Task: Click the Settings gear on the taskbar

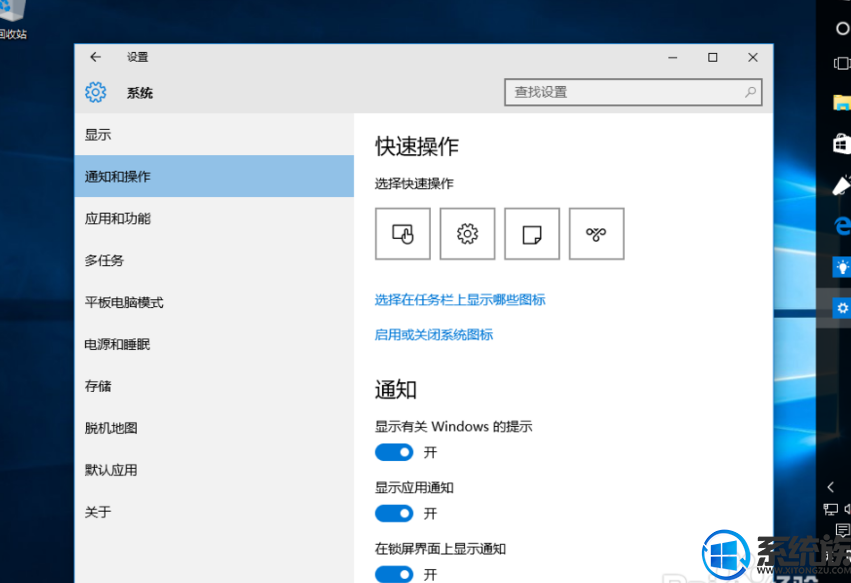Action: tap(842, 308)
